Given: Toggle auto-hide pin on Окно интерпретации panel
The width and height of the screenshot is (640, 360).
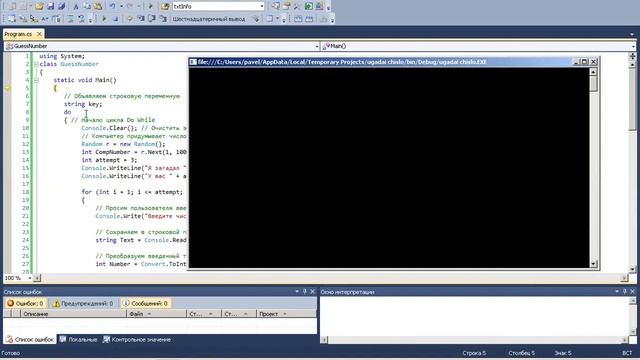Looking at the screenshot, I should point(624,291).
